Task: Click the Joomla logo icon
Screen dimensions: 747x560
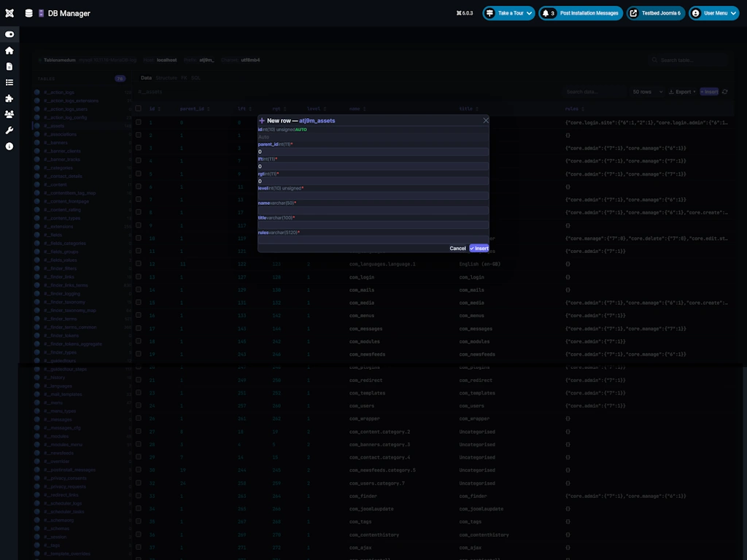Action: 9,13
